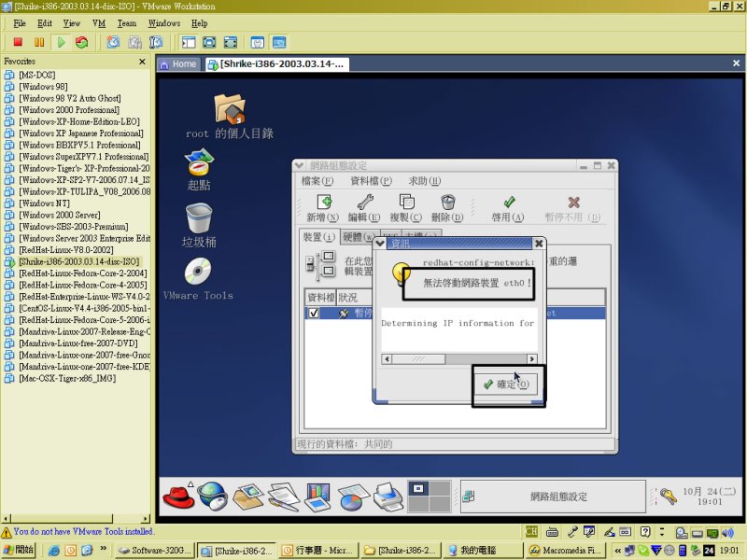
Task: Select the first workspace in the pager
Action: click(x=418, y=488)
